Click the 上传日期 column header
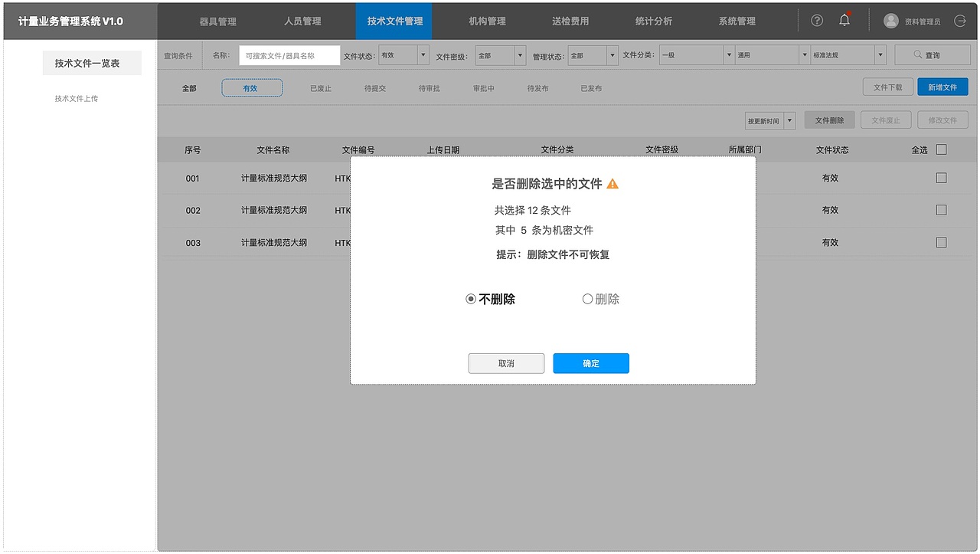Viewport: 980px width, 554px height. [x=443, y=150]
